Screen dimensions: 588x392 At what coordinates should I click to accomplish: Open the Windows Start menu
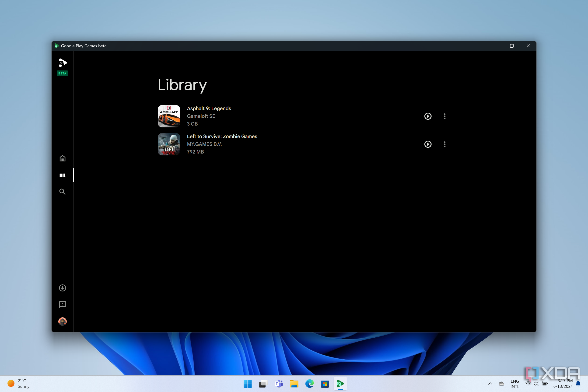(x=248, y=384)
